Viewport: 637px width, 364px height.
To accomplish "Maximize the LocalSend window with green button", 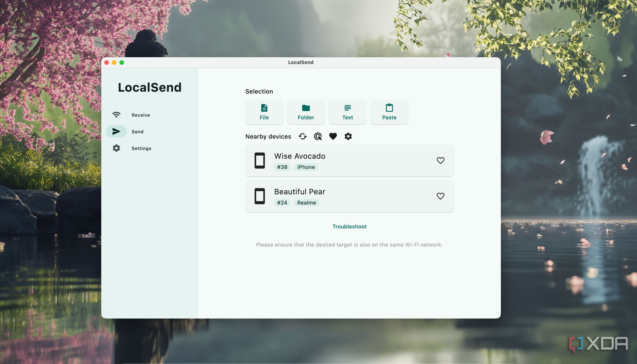I will (x=122, y=62).
